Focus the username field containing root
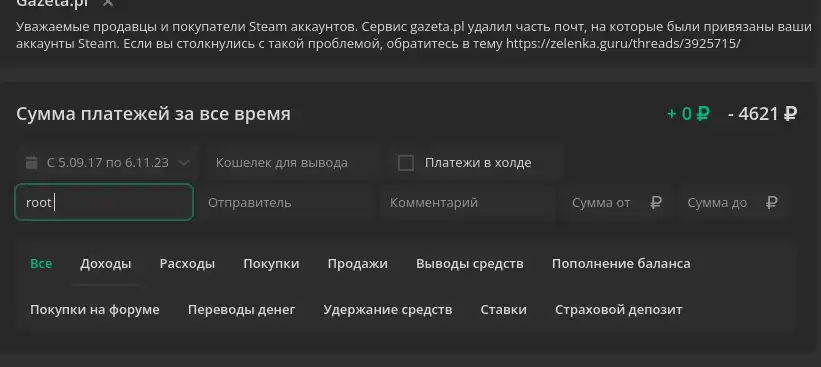The image size is (821, 367). tap(104, 202)
